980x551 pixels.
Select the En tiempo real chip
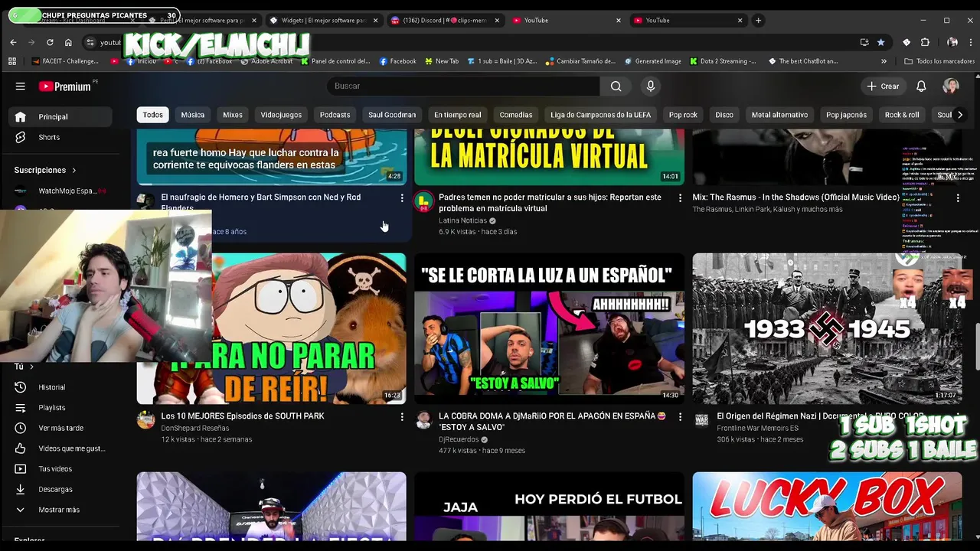click(458, 115)
